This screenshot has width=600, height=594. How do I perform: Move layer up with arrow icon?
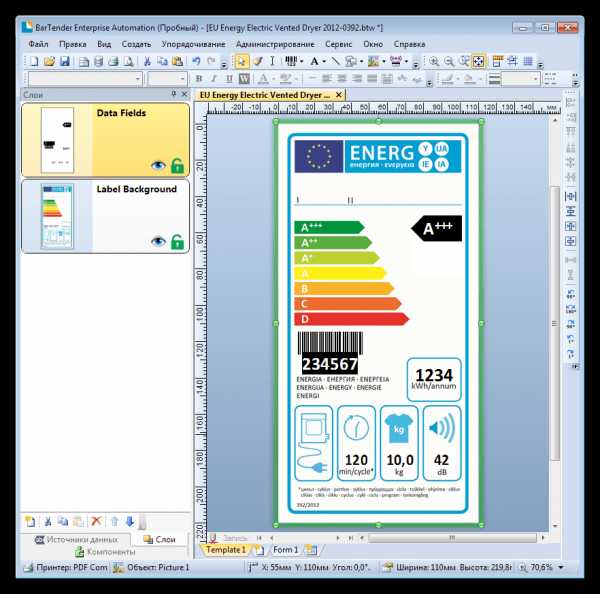114,521
